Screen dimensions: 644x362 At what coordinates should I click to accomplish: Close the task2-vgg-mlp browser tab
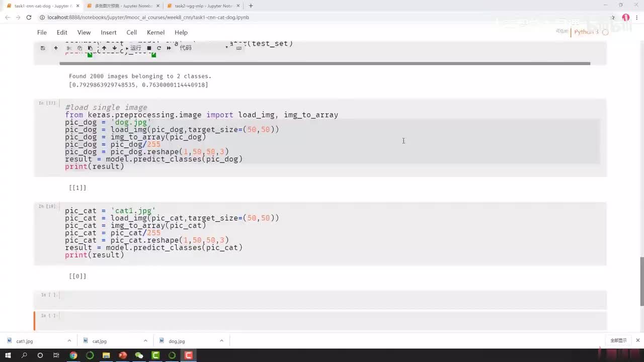[x=237, y=6]
